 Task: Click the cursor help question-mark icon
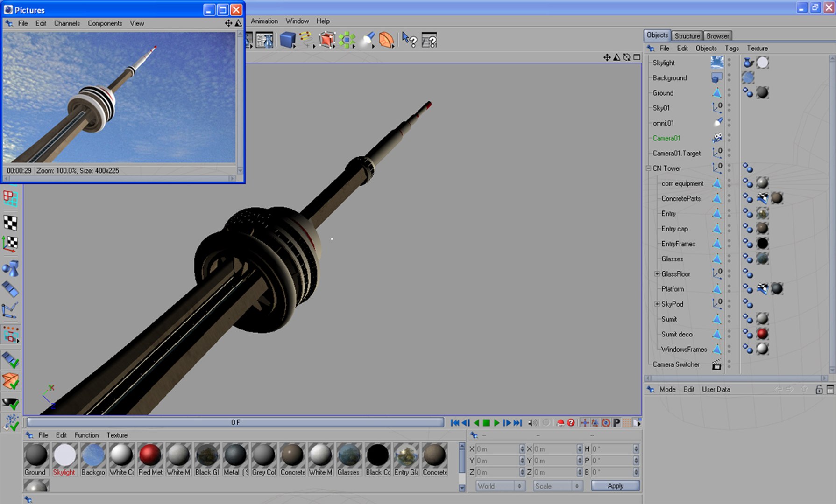tap(409, 40)
